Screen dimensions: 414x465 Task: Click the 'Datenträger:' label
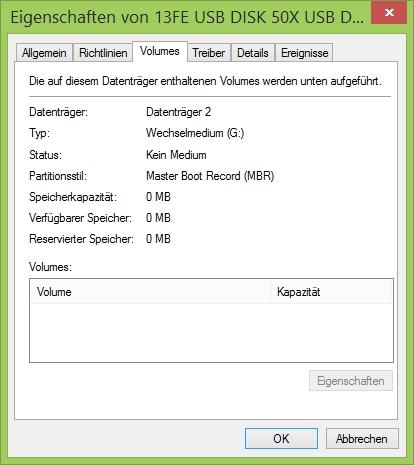tap(58, 112)
